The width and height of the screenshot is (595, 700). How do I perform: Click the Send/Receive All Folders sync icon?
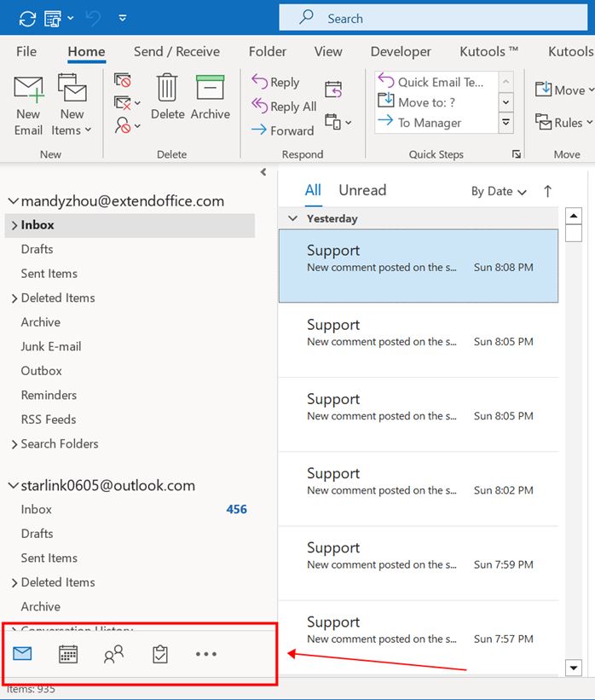27,19
